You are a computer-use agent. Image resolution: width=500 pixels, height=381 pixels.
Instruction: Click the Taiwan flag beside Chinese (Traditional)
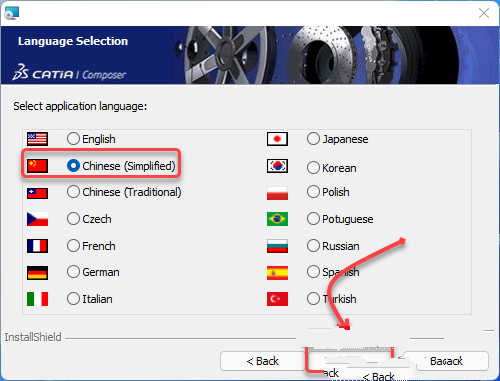pos(37,193)
